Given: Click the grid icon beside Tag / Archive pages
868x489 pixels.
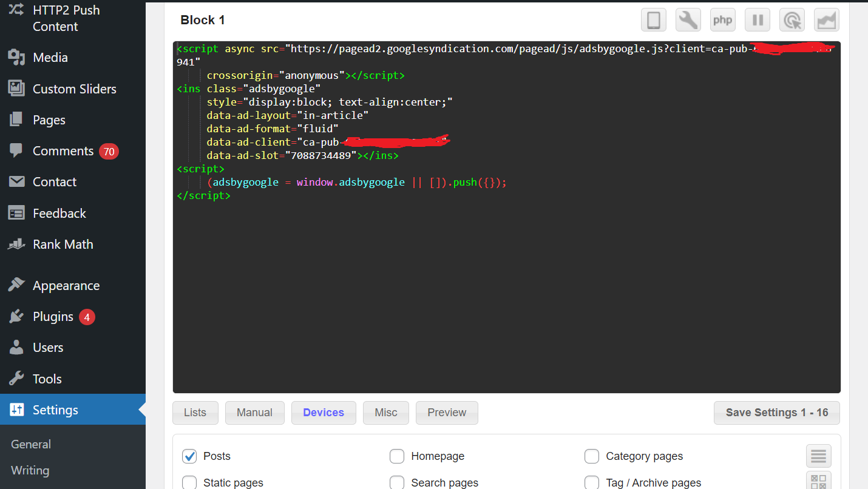Looking at the screenshot, I should pos(819,481).
